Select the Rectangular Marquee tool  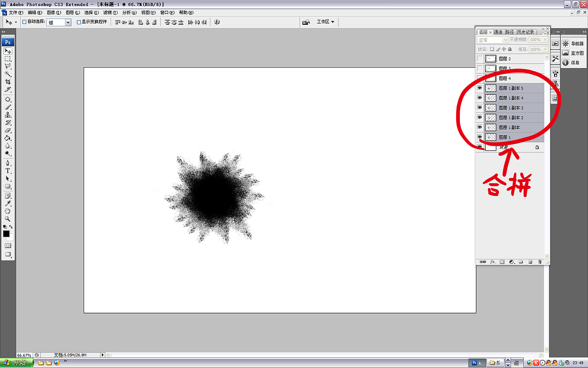click(8, 59)
